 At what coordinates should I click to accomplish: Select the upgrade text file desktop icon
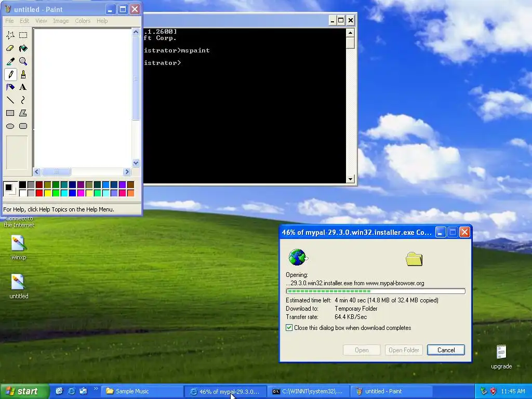pyautogui.click(x=501, y=356)
